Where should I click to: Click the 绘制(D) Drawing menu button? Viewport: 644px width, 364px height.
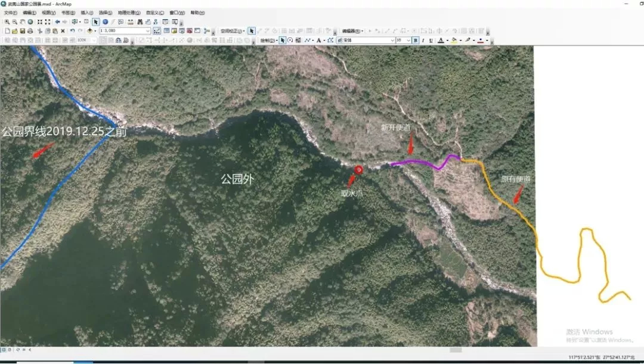268,41
